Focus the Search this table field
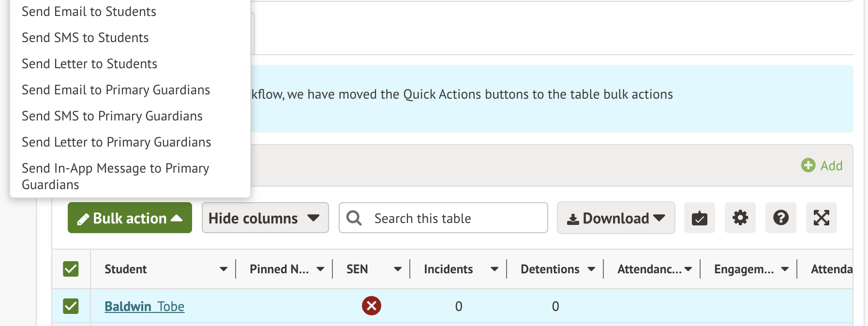Image resolution: width=868 pixels, height=326 pixels. [x=455, y=218]
